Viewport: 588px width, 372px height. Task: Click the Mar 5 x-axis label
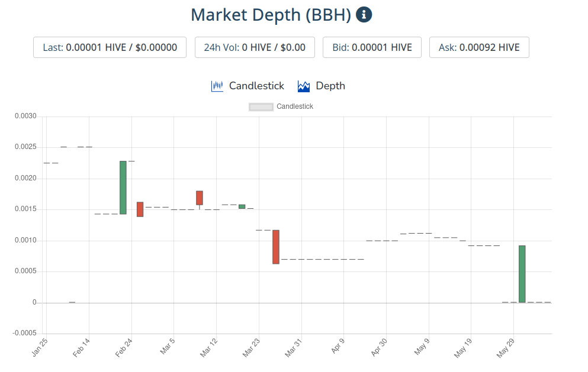pos(167,346)
